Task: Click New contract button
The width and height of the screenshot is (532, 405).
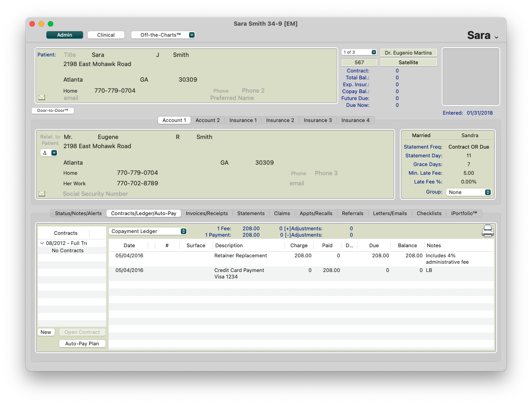Action: pyautogui.click(x=46, y=332)
